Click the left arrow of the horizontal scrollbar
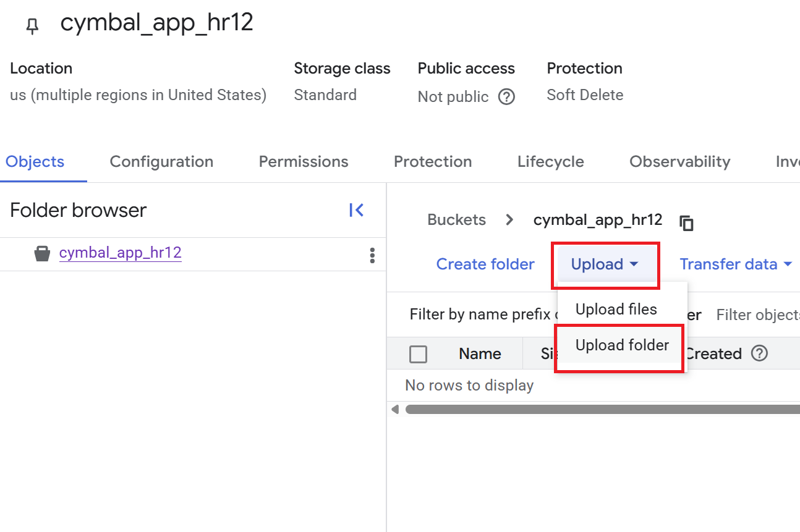The width and height of the screenshot is (800, 532). (x=396, y=409)
